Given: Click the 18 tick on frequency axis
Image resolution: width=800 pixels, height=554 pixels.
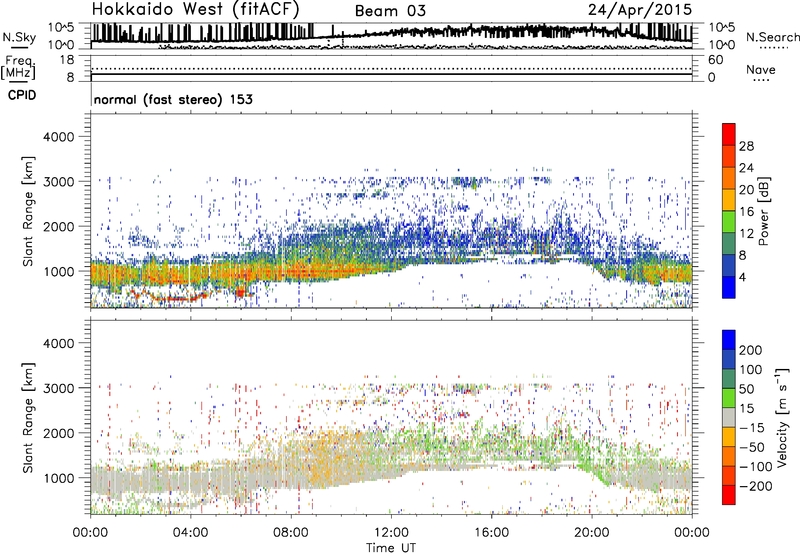Looking at the screenshot, I should (67, 60).
